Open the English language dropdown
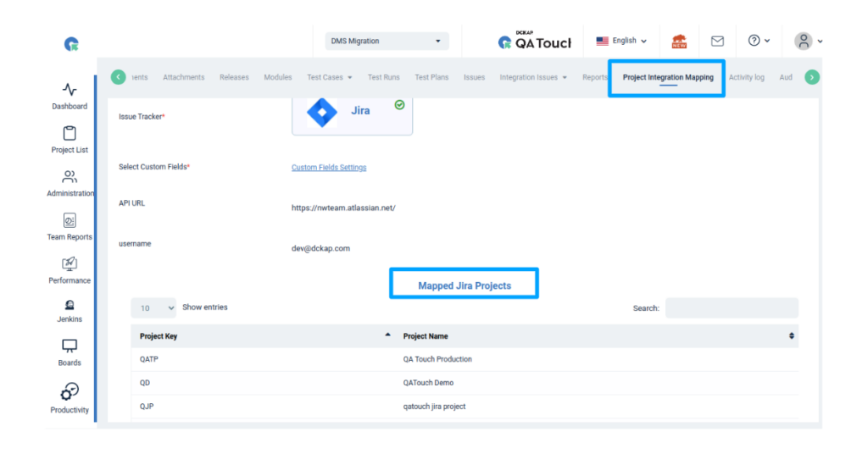Screen dimensions: 868x454 click(621, 41)
